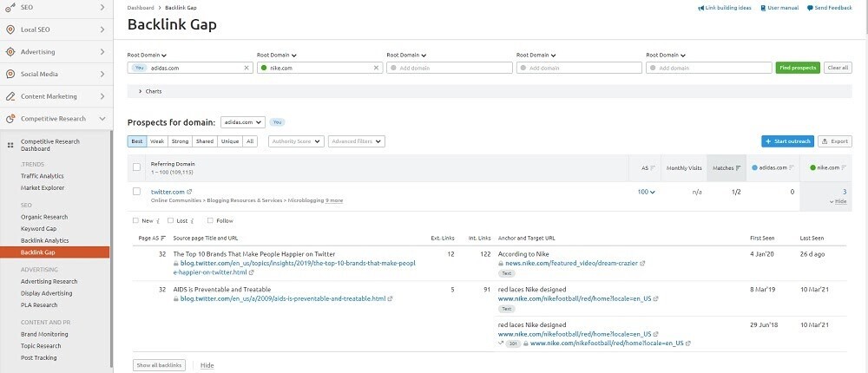
Task: Open Backlink Analytics in sidebar
Action: [x=45, y=241]
